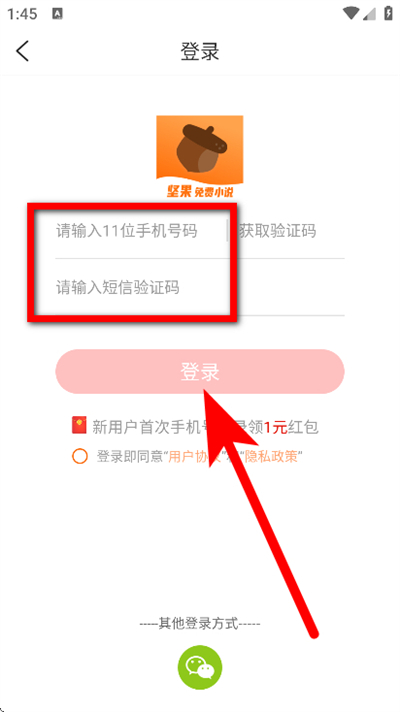Focus the 11-digit phone number field
This screenshot has height=712, width=400.
(x=141, y=231)
